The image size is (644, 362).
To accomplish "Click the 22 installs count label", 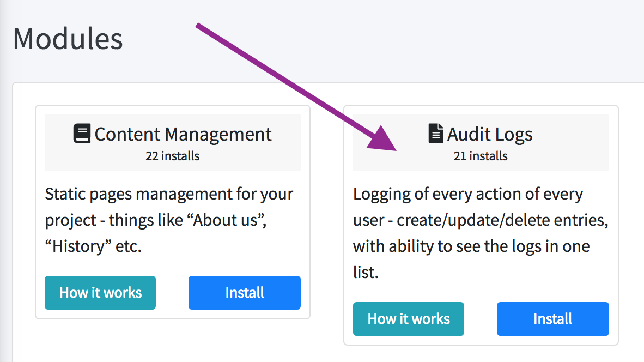I will [x=172, y=156].
